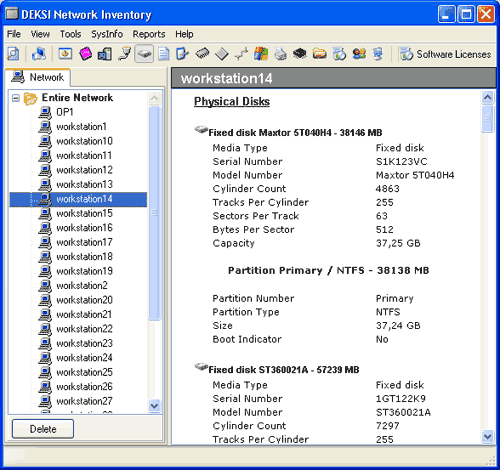Open the Tools menu
Screen dimensions: 500x470
71,34
